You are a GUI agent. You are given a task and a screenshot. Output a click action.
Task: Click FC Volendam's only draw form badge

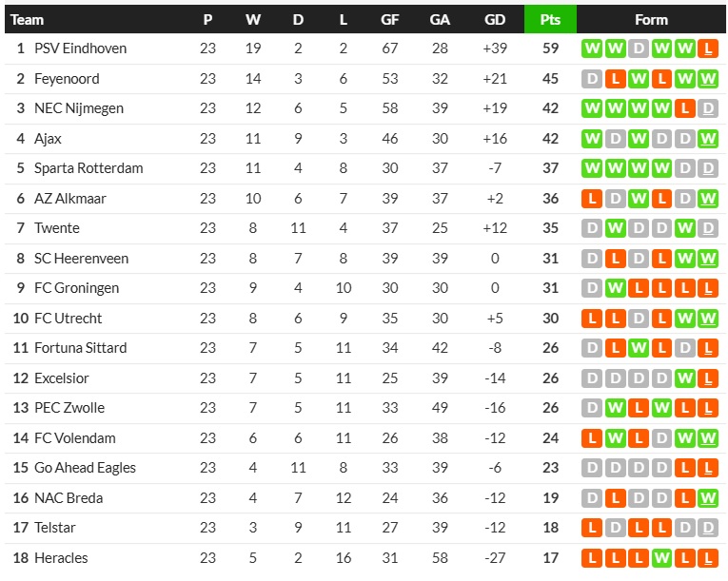(x=661, y=438)
